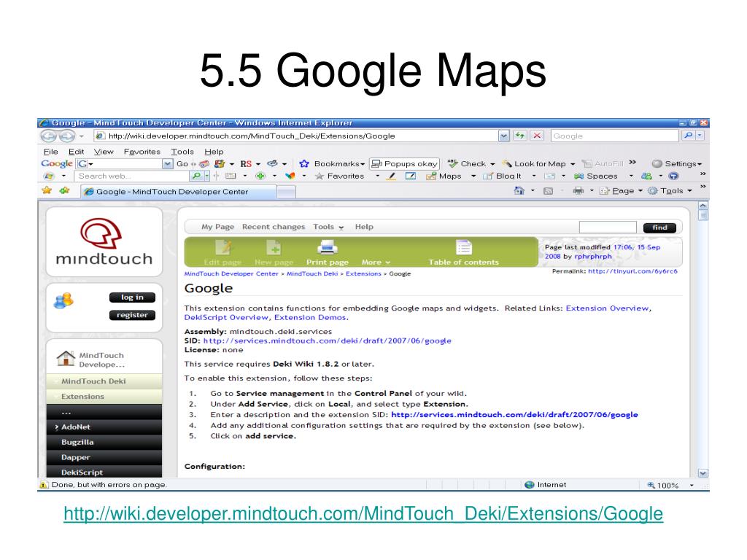
Task: Click the Print page printer icon on wiki
Action: tap(328, 247)
